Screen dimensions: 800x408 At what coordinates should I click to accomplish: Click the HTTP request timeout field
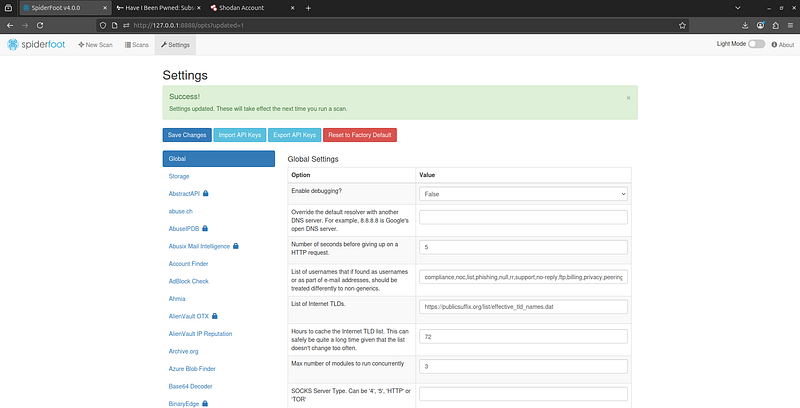(523, 247)
